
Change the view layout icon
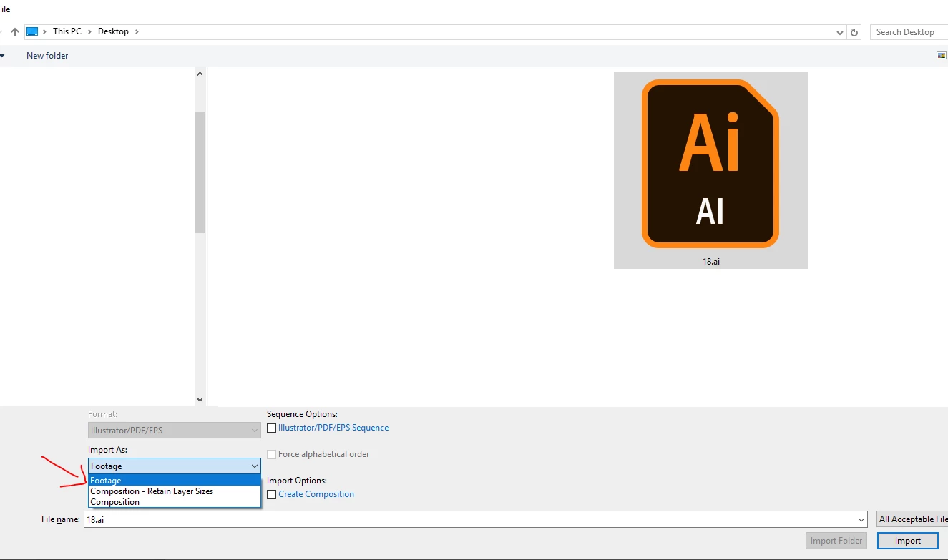942,56
